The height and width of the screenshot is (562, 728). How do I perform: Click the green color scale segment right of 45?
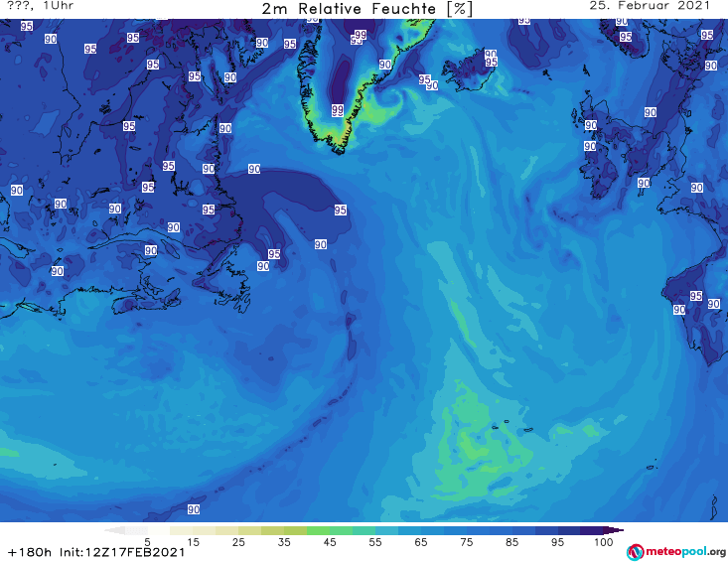[x=341, y=530]
